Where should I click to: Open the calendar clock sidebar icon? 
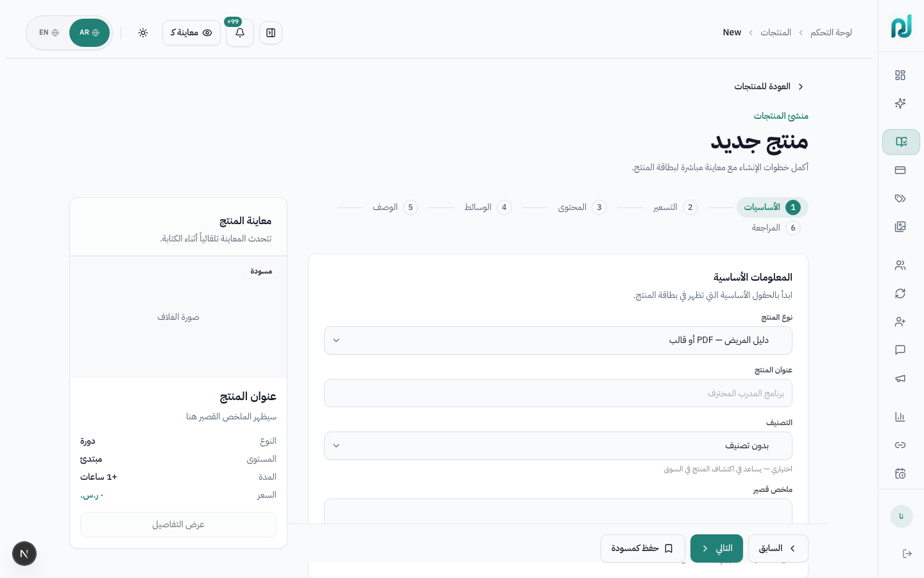tap(900, 473)
